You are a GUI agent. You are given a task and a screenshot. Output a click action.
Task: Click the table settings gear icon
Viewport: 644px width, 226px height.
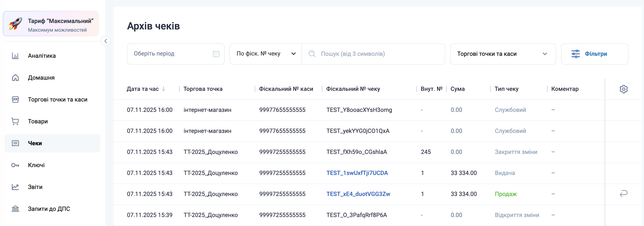[624, 89]
